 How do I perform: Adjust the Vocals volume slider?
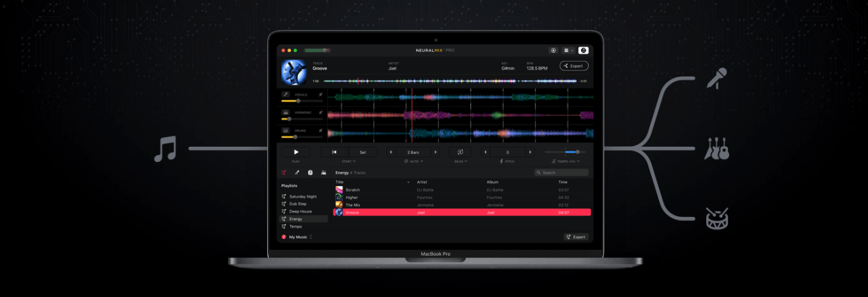coord(302,101)
